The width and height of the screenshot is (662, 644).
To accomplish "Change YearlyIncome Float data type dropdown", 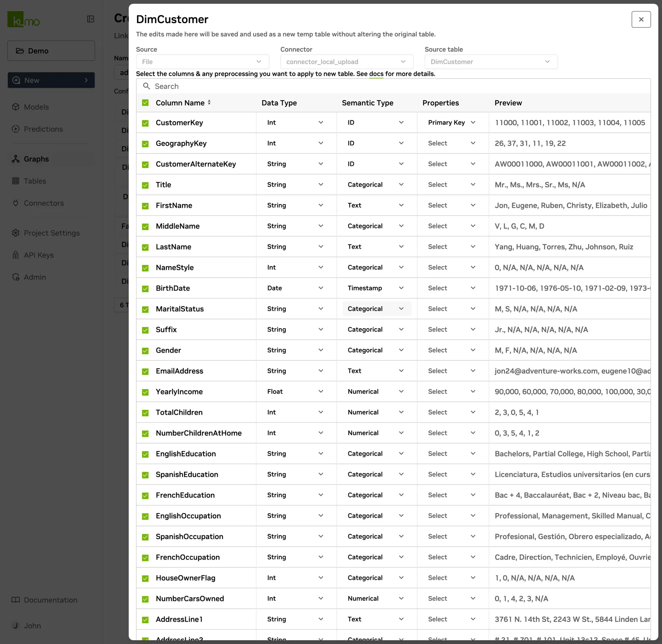I will tap(295, 392).
